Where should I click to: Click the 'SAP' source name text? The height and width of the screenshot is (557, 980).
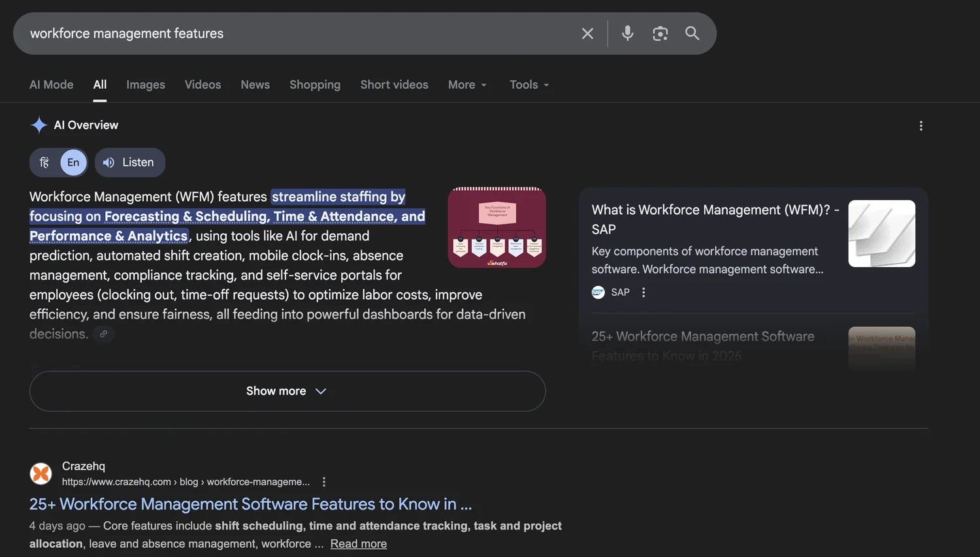click(620, 293)
